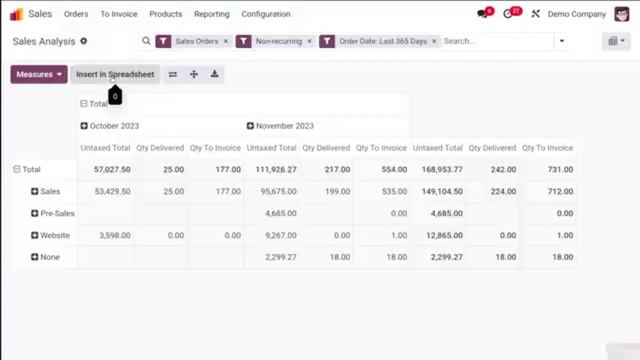
Task: Open the Configuration menu
Action: (x=266, y=14)
